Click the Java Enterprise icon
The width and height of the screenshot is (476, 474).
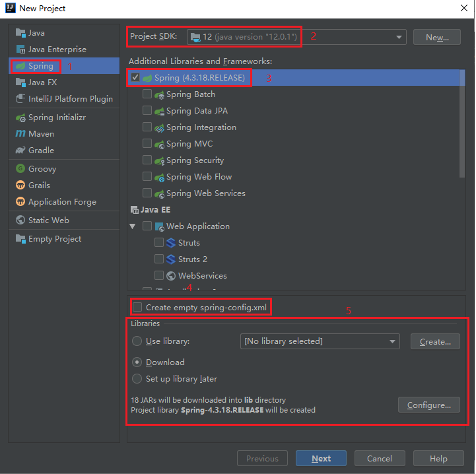point(20,50)
